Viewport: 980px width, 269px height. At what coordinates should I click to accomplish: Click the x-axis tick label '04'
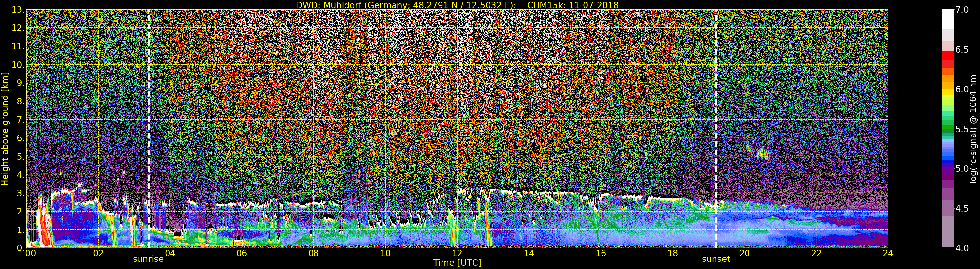tap(170, 253)
